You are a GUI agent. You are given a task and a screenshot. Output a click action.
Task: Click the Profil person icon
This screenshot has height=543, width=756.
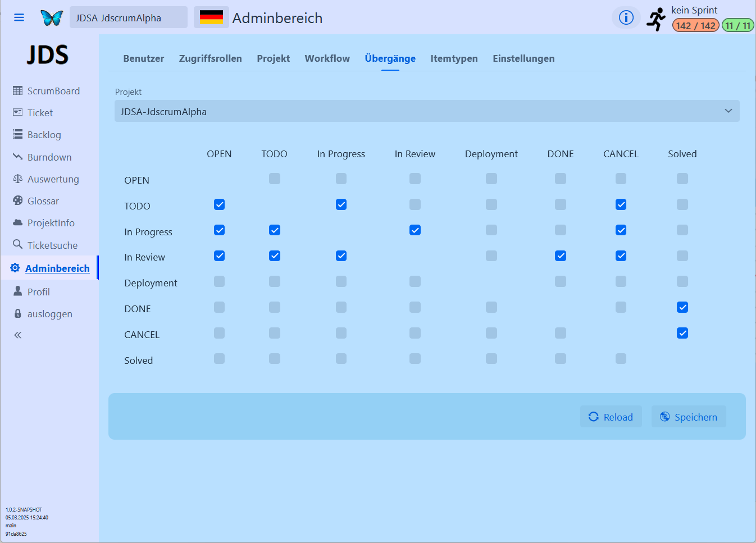(x=18, y=291)
